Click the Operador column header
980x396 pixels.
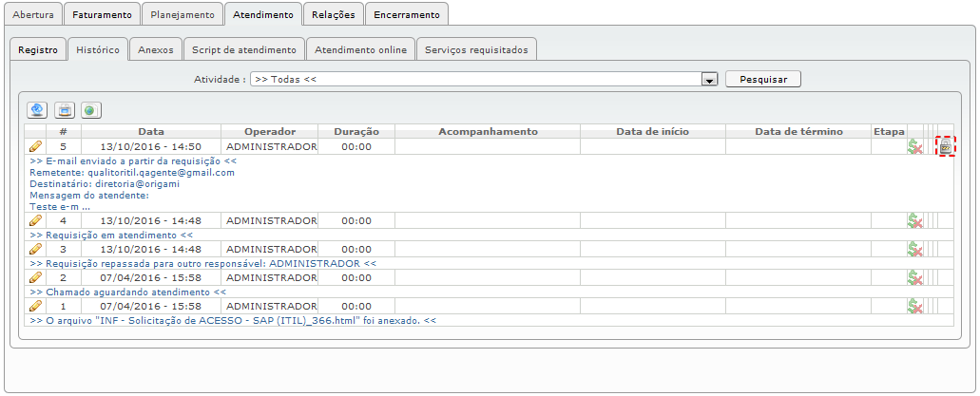pos(270,131)
